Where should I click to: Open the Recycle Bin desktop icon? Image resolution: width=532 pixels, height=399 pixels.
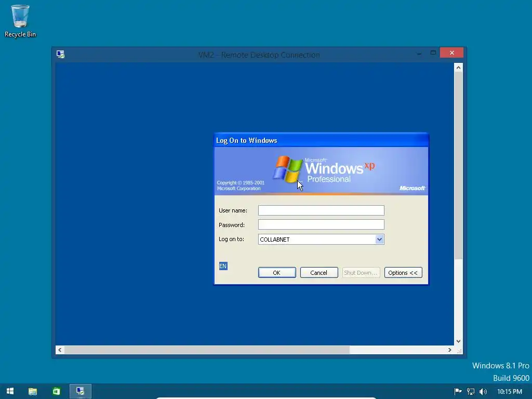pyautogui.click(x=20, y=21)
